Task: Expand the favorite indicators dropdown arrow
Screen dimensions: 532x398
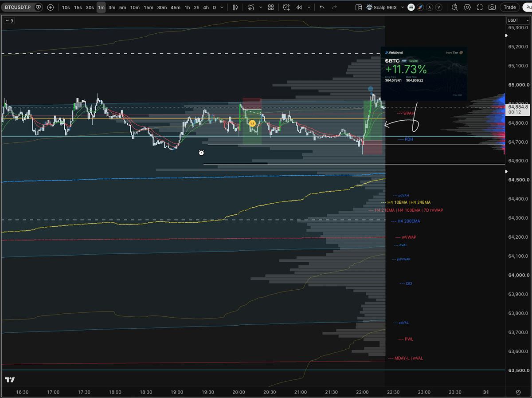Action: click(260, 7)
